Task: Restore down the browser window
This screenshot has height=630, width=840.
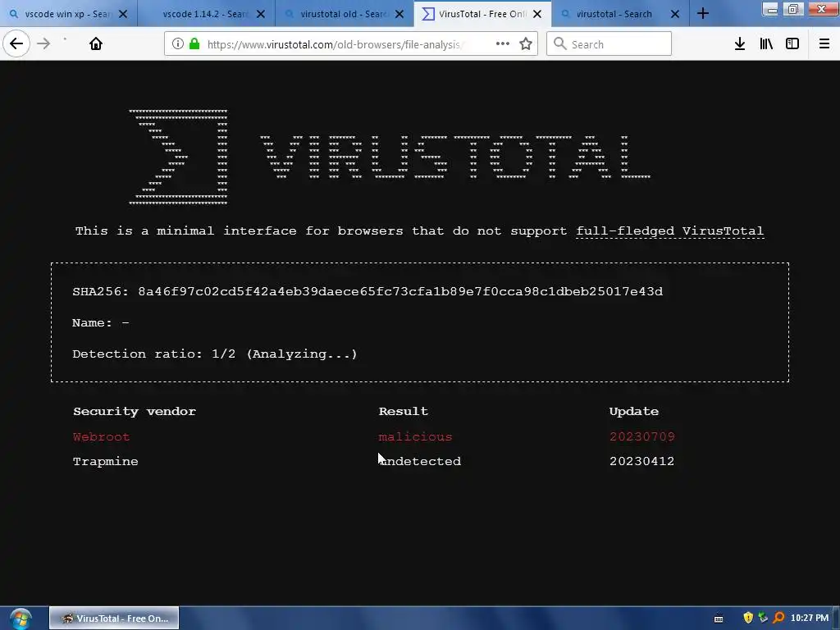Action: (x=793, y=9)
